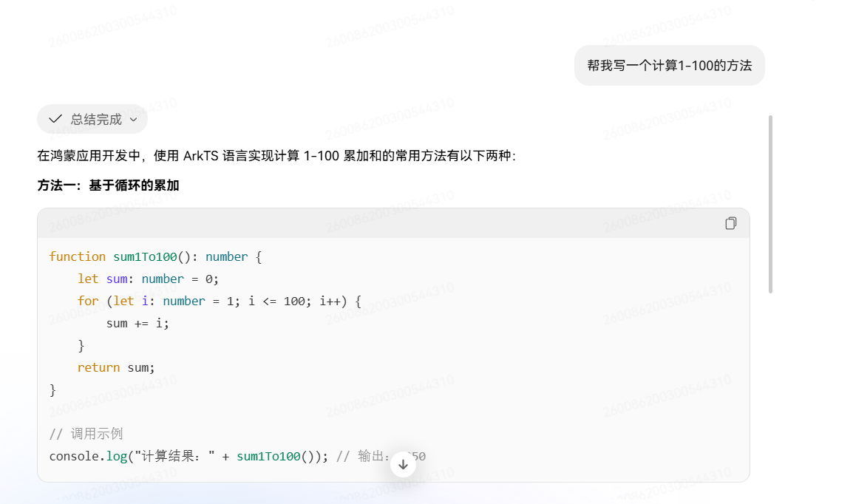
Task: Place cursor on function sum1To100 declaration line
Action: click(x=155, y=256)
